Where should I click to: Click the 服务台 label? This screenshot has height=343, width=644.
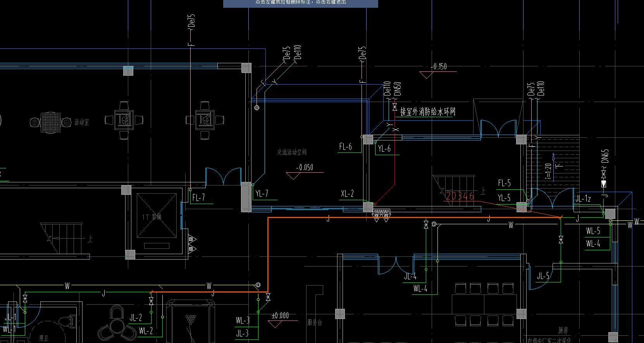tap(315, 322)
